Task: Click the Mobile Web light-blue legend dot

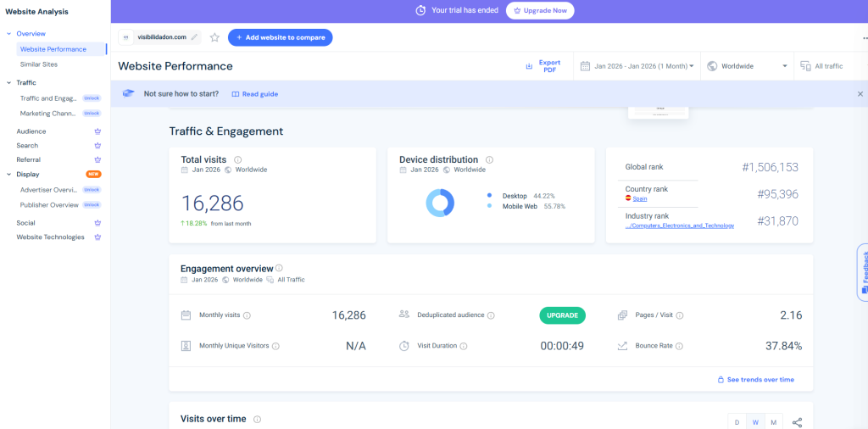Action: tap(489, 206)
